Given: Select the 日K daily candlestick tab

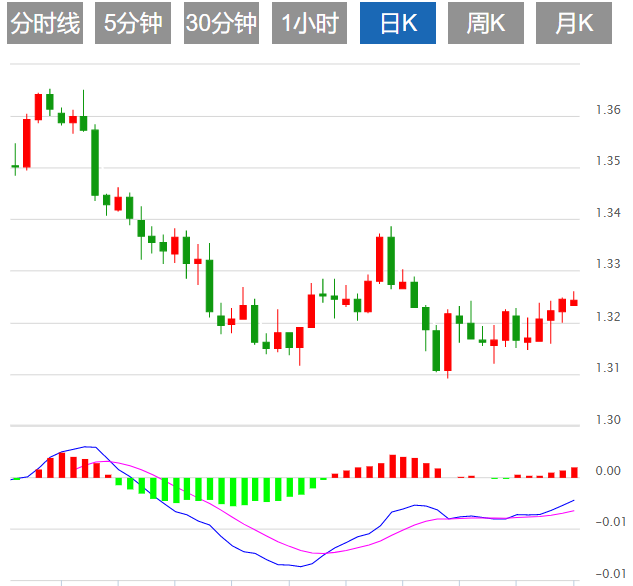Looking at the screenshot, I should 398,23.
